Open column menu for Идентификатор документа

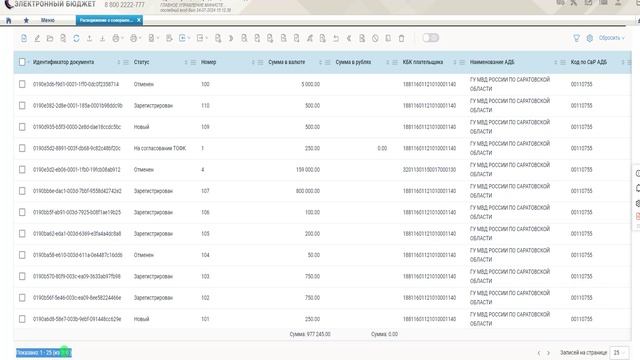coord(126,62)
